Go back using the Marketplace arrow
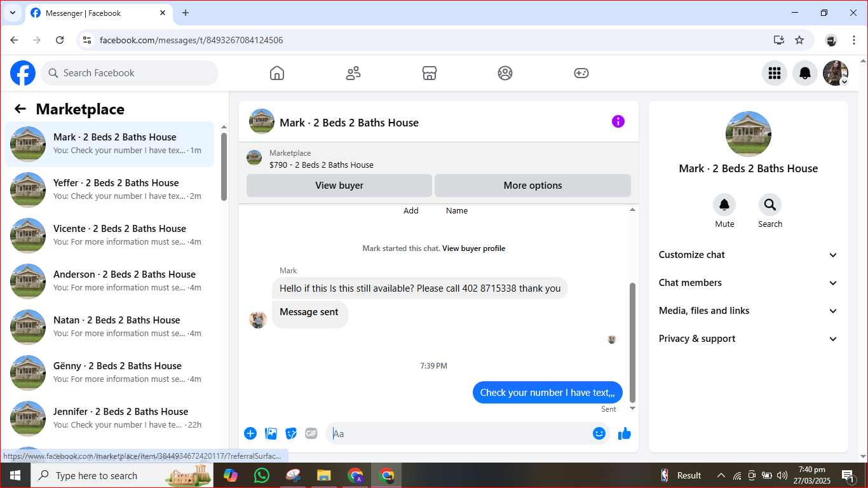868x488 pixels. point(20,109)
